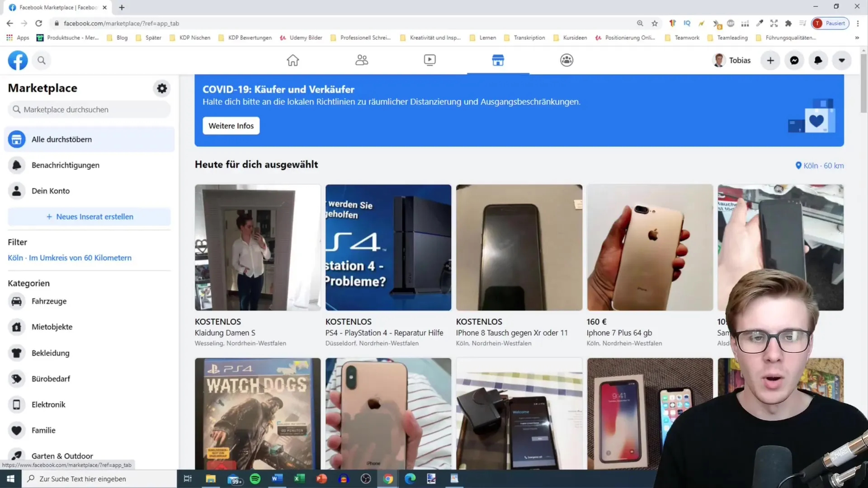Open the PS4 Reparatur Hilfe listing image
The width and height of the screenshot is (868, 488).
[388, 247]
